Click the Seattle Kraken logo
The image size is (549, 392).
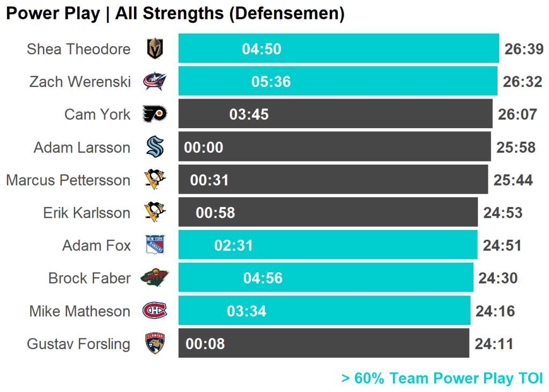point(154,147)
